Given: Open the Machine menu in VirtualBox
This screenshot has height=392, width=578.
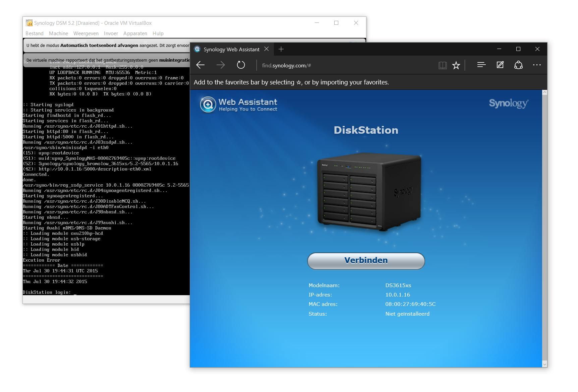Looking at the screenshot, I should coord(58,34).
